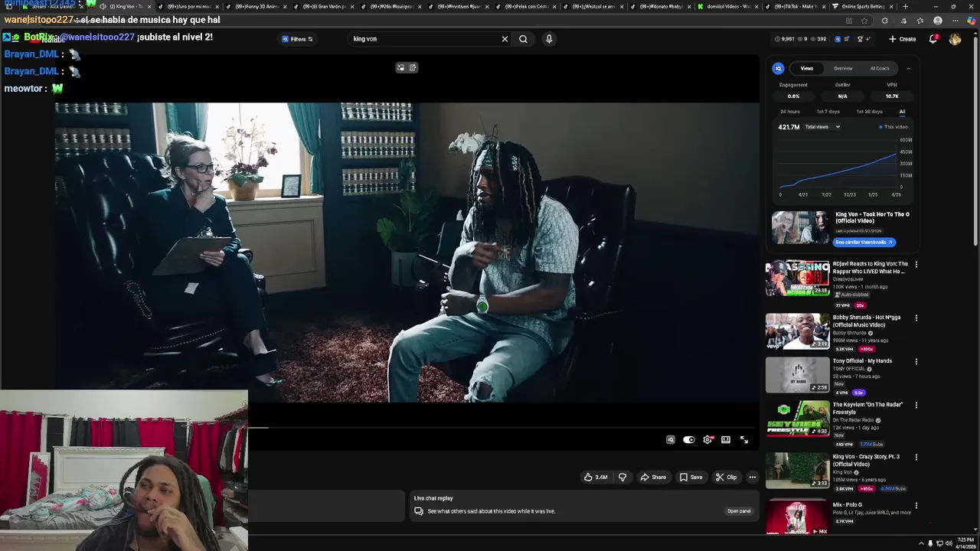Screen dimensions: 980x551
Task: Click the live chat replay icon
Action: 419,511
